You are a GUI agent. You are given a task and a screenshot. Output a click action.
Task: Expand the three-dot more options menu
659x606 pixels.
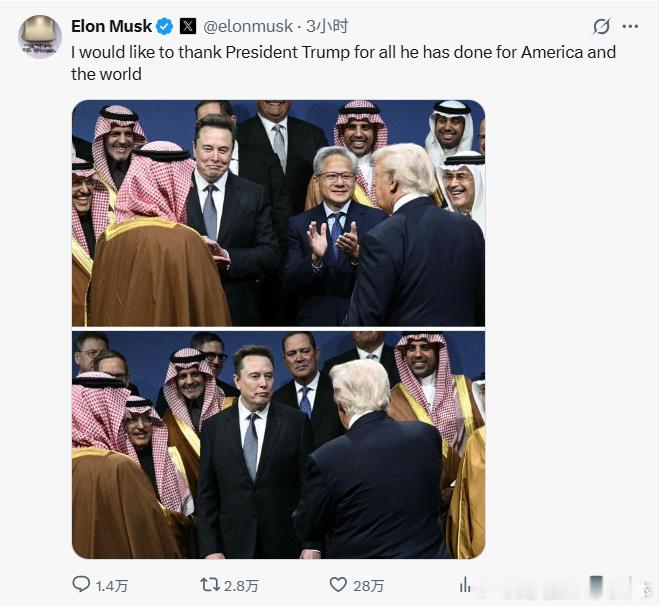(630, 26)
